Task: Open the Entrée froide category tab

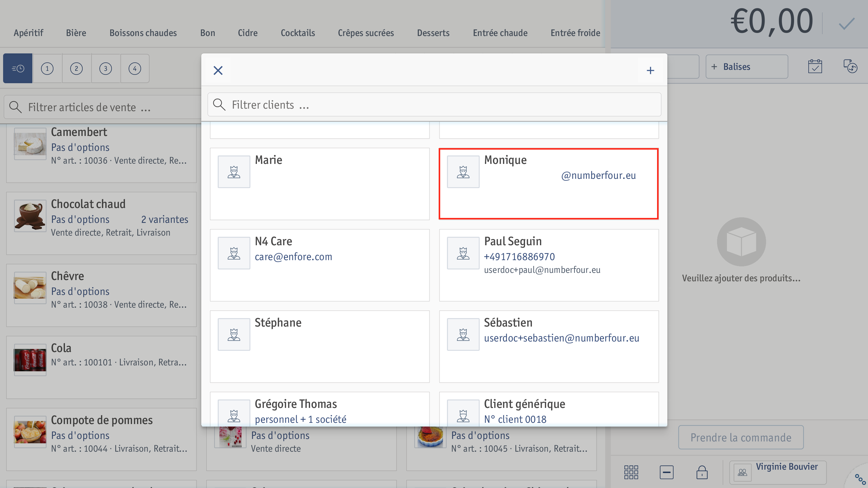Action: click(575, 33)
